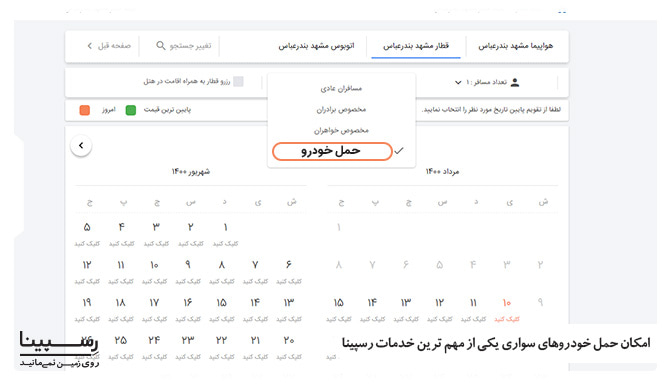Viewport: 670px width, 385px height.
Task: Pick day ۱۲ in مرداد ۱۴۰۰
Action: [x=439, y=309]
